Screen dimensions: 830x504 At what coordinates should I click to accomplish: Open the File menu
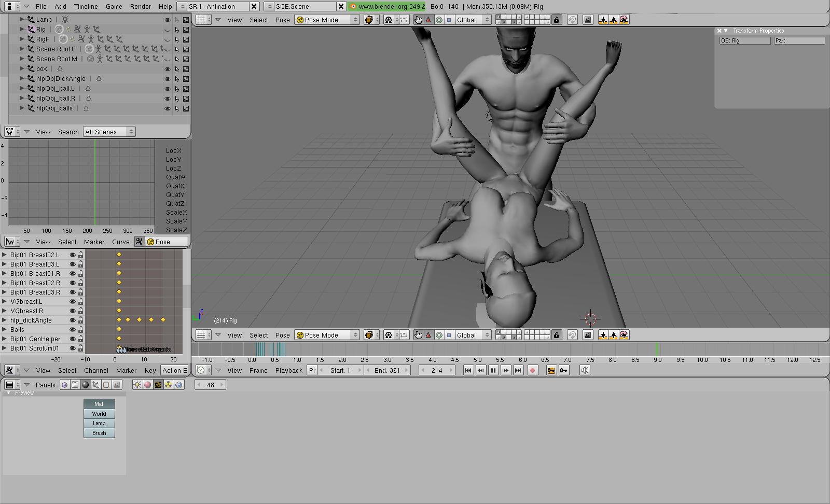(x=41, y=6)
